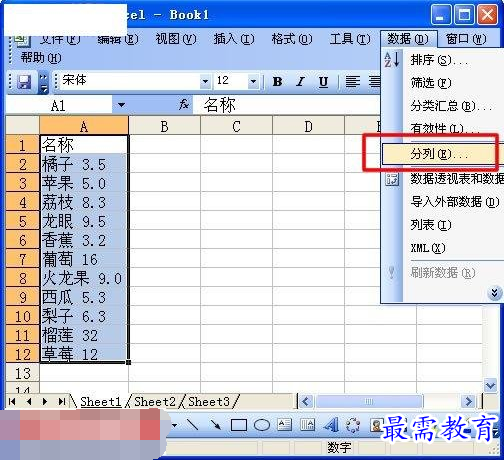Click horizontal scrollbar right arrow
The width and height of the screenshot is (504, 460).
click(x=469, y=401)
